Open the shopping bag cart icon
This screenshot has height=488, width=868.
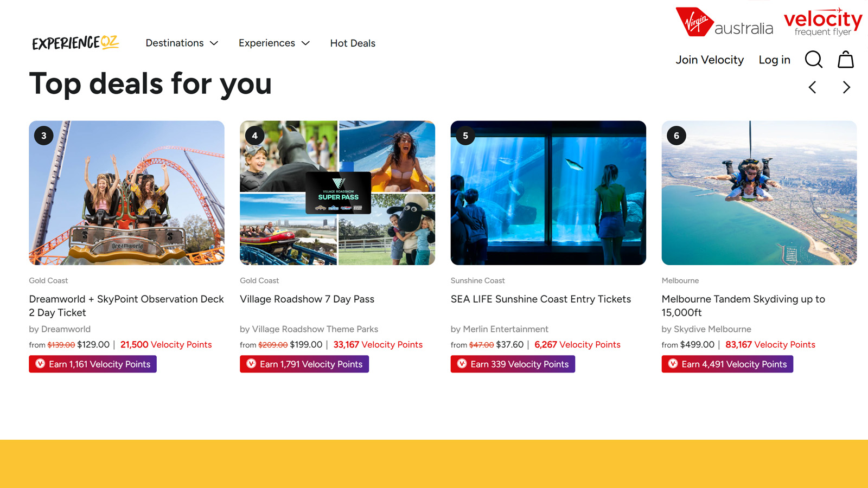click(x=846, y=60)
